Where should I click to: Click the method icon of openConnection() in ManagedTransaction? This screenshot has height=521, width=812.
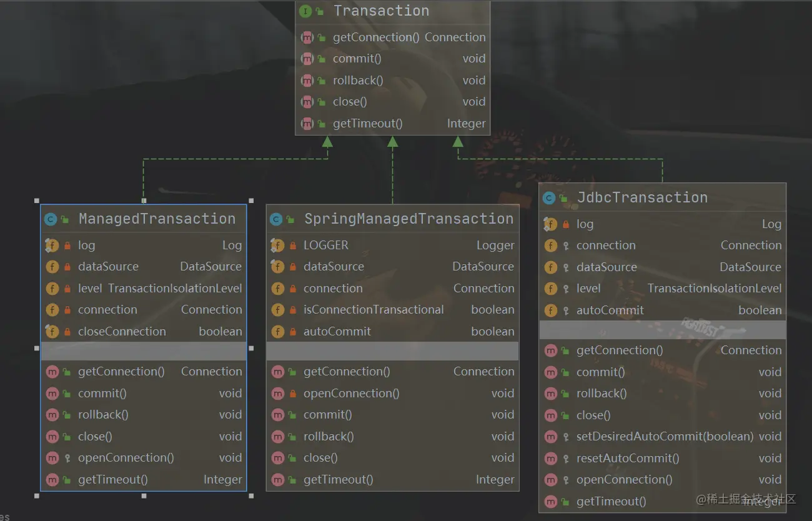click(52, 458)
